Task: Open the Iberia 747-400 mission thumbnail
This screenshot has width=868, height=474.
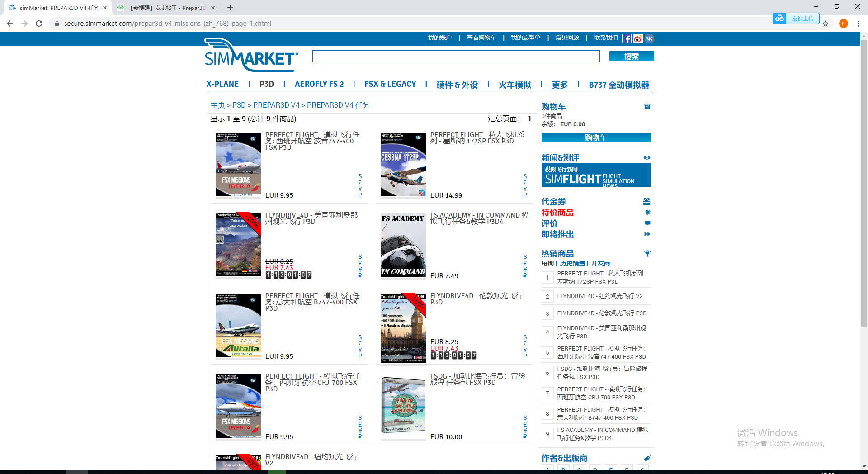Action: [238, 165]
